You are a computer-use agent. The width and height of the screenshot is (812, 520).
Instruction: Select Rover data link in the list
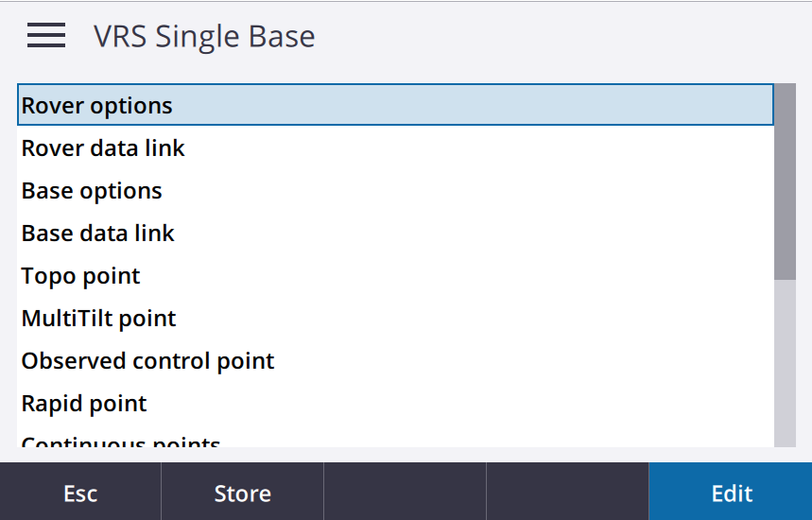(x=396, y=148)
